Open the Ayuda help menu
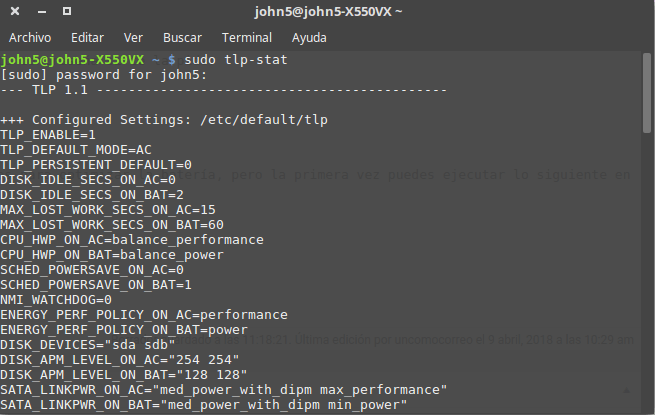 [x=309, y=38]
